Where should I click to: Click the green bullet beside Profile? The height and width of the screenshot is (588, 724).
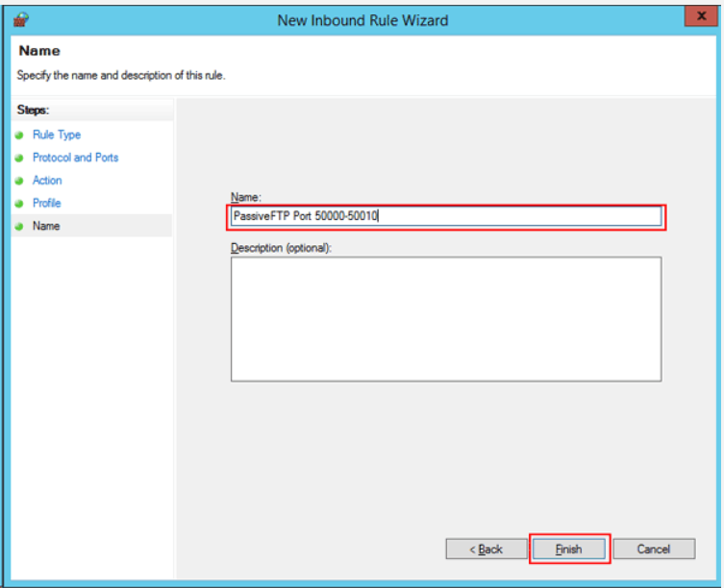pyautogui.click(x=19, y=204)
